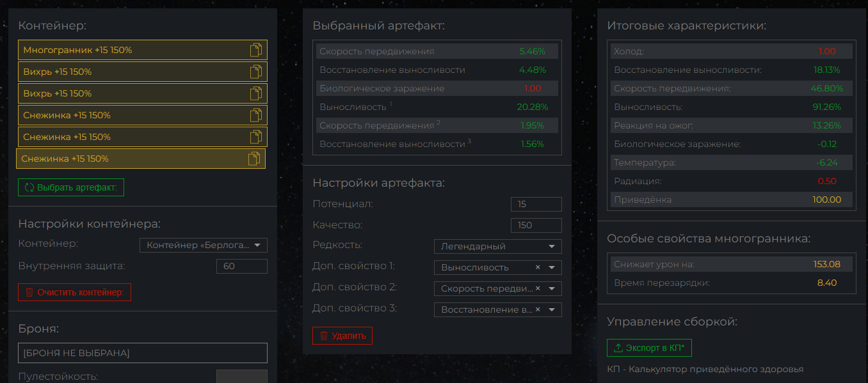Click copy icon on second Вихрь row
Image resolution: width=868 pixels, height=383 pixels.
[256, 93]
